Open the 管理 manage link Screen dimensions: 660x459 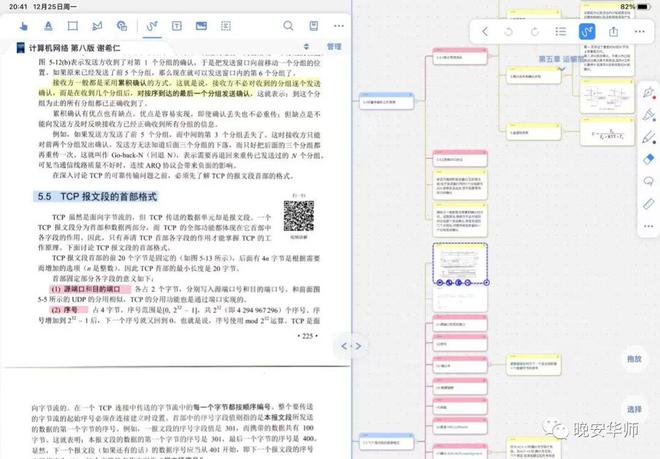[x=334, y=47]
